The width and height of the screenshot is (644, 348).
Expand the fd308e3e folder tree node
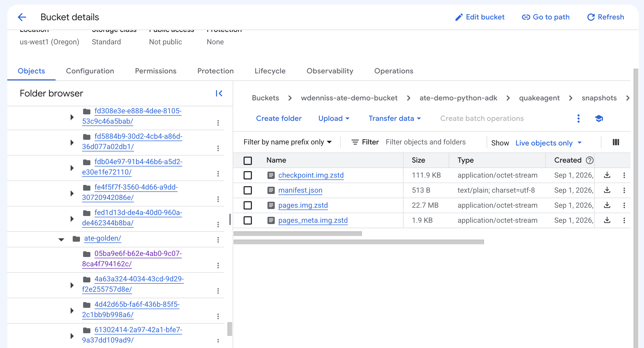pyautogui.click(x=72, y=117)
